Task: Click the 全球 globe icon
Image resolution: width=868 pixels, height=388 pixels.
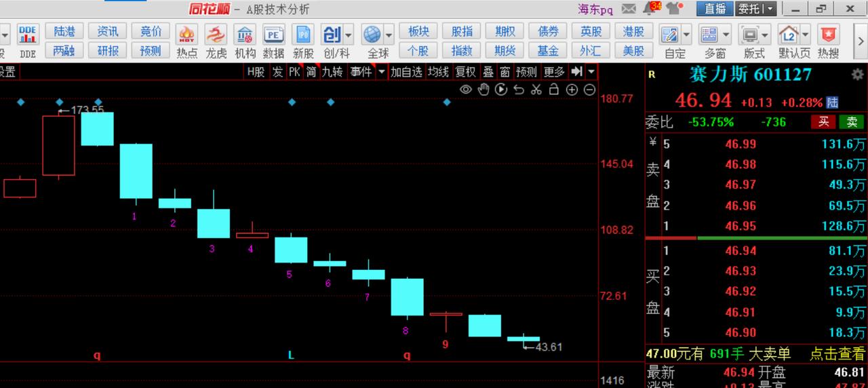Action: (372, 35)
